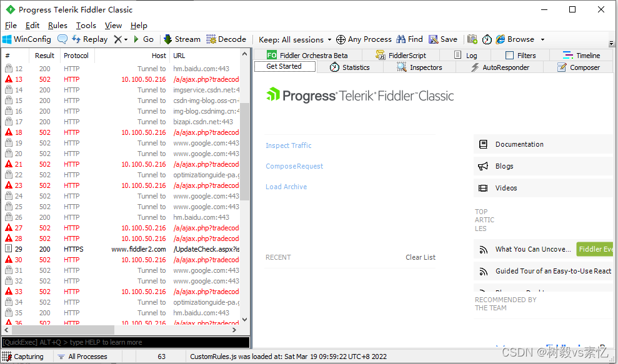The height and width of the screenshot is (364, 618).
Task: Click All Processes filter in status bar
Action: [82, 357]
